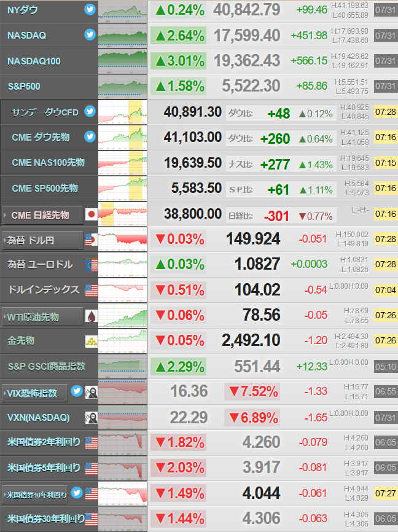Expand the CME 日経先物 button
This screenshot has width=398, height=532.
[x=42, y=215]
